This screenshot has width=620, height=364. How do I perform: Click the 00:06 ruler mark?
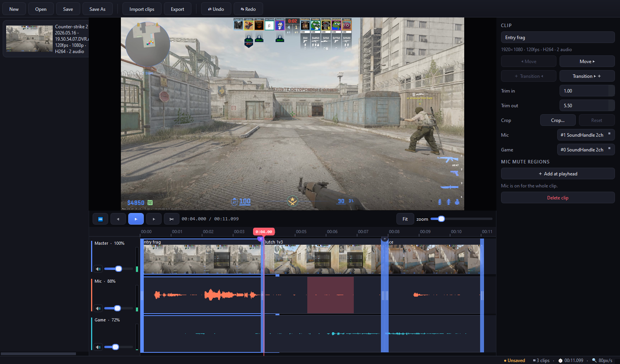click(332, 232)
